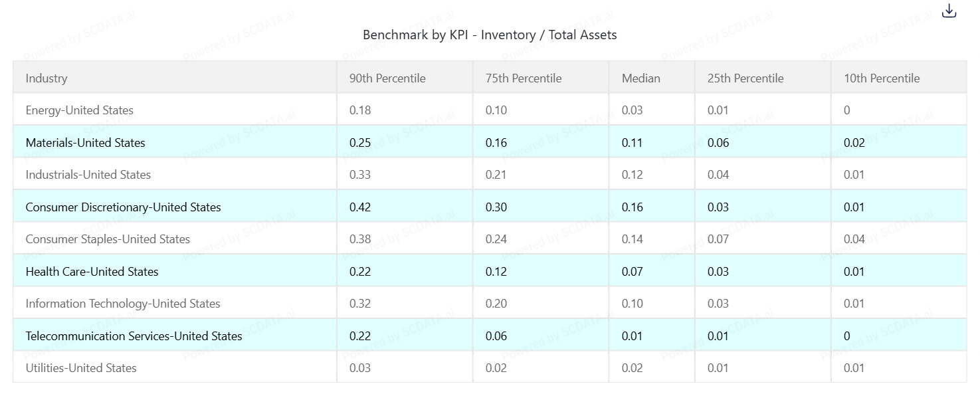
Task: Click Telecommunication Services-United States row label
Action: point(134,336)
